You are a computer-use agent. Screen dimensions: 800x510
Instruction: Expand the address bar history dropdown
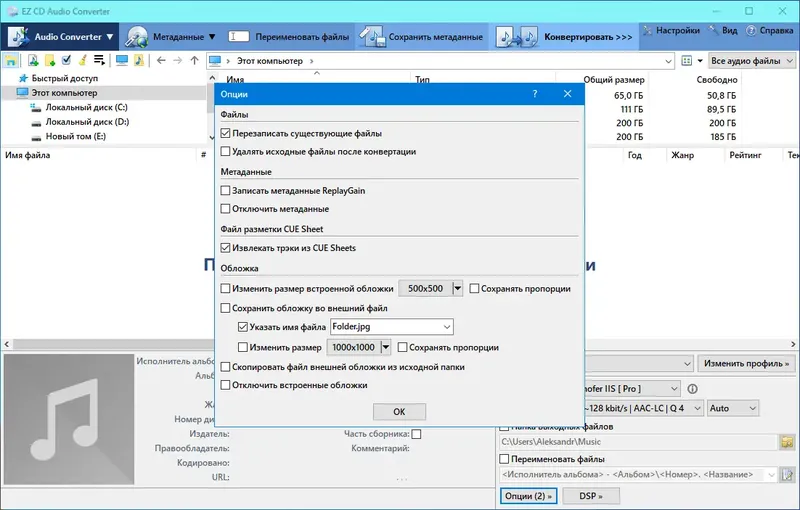[x=668, y=61]
